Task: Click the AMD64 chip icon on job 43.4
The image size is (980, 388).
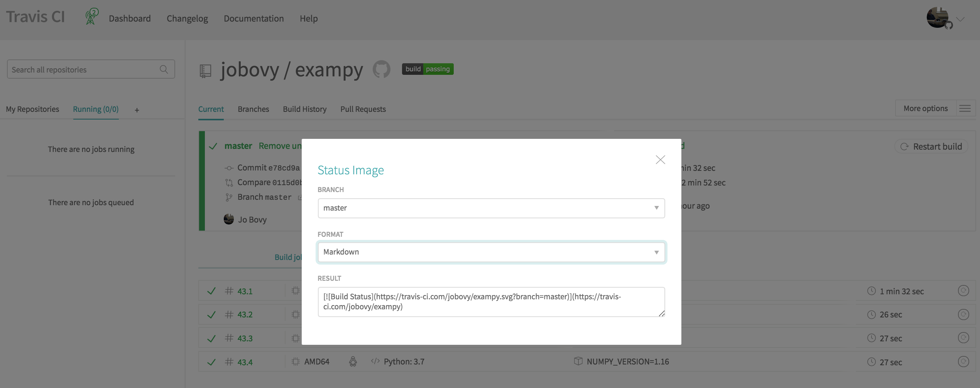Action: (296, 361)
